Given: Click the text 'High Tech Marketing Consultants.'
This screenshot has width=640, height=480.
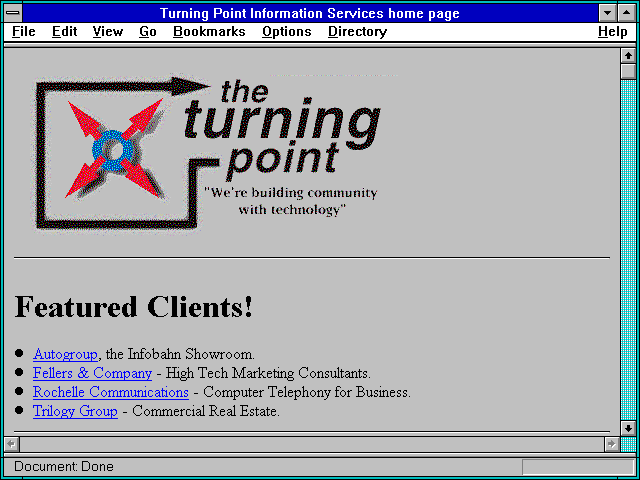Looking at the screenshot, I should [268, 373].
